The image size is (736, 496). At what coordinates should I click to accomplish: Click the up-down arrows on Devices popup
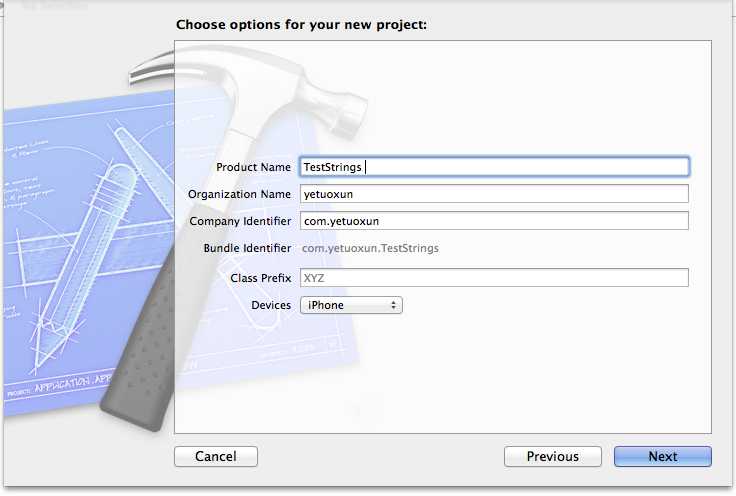tap(393, 305)
